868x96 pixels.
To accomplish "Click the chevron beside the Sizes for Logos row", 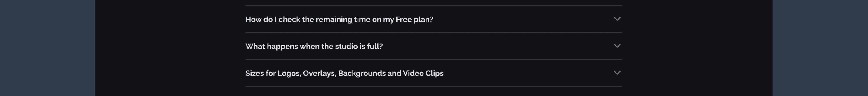I will tap(617, 73).
